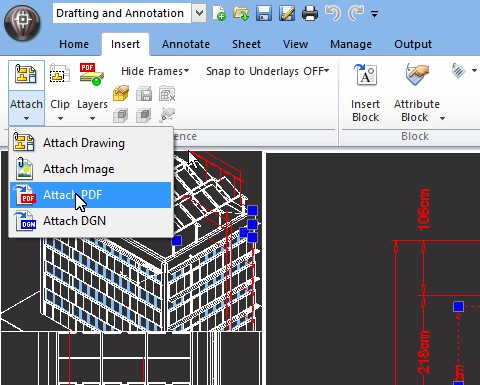
Task: Open the Drafting and Annotation workspace dropdown arrow
Action: (x=199, y=13)
